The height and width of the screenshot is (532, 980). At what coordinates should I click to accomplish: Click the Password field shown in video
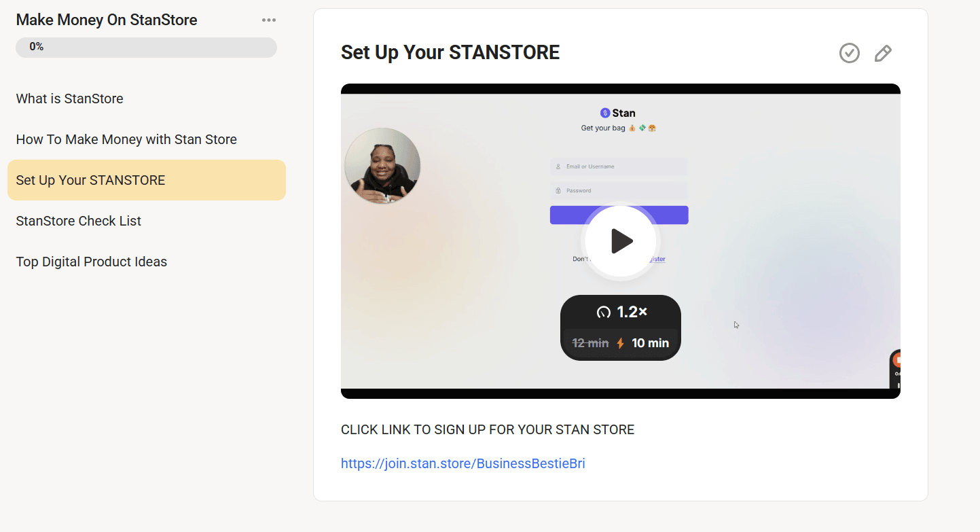(619, 191)
